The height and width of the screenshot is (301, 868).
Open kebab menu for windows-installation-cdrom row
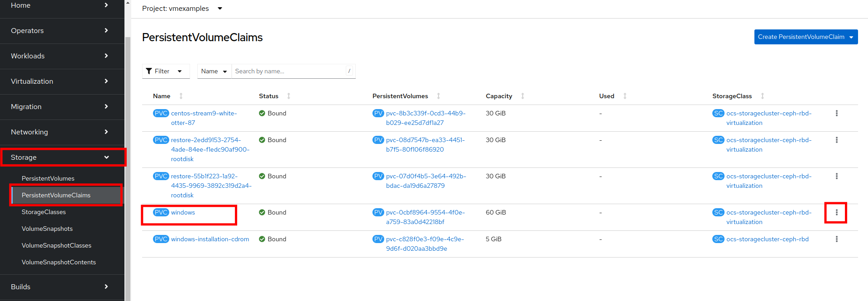click(836, 239)
